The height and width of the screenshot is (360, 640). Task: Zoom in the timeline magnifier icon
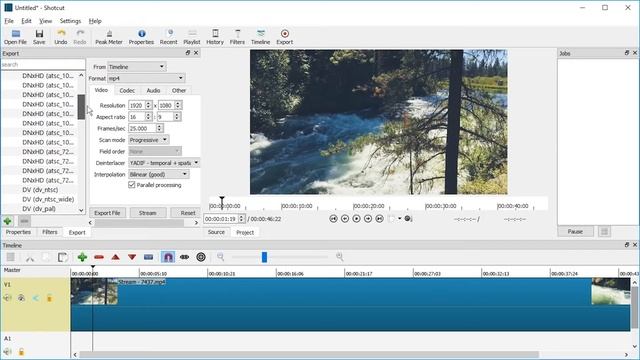(340, 257)
